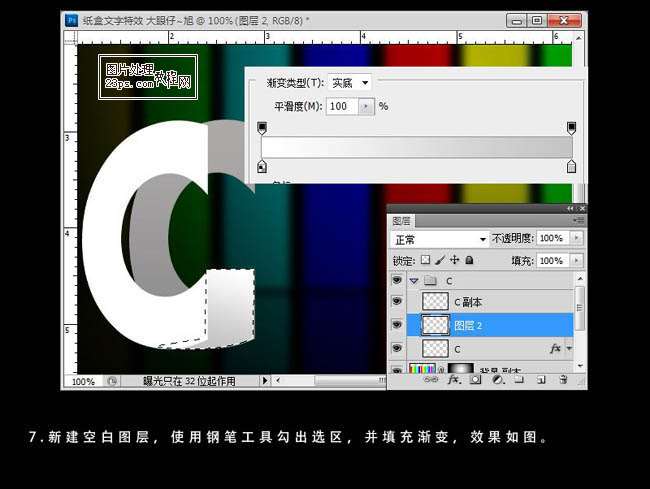This screenshot has height=489, width=650.
Task: Open the smoothness 平滑度 slider arrow
Action: tap(366, 107)
